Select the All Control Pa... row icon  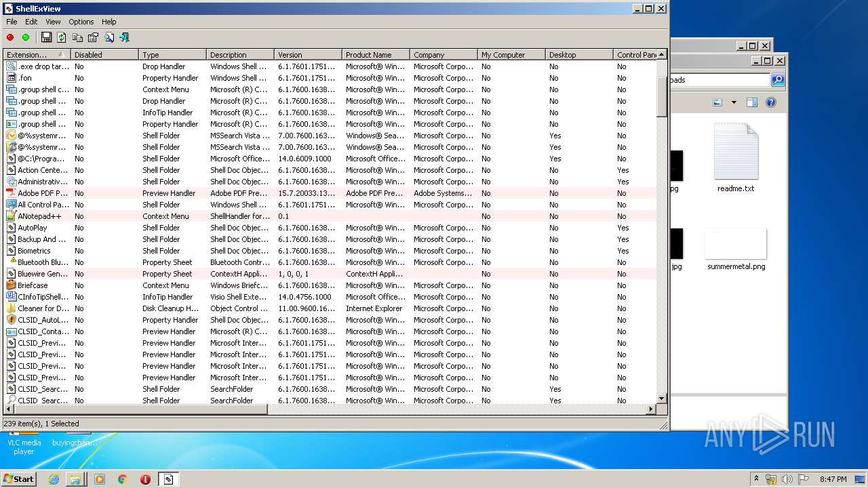(x=12, y=205)
